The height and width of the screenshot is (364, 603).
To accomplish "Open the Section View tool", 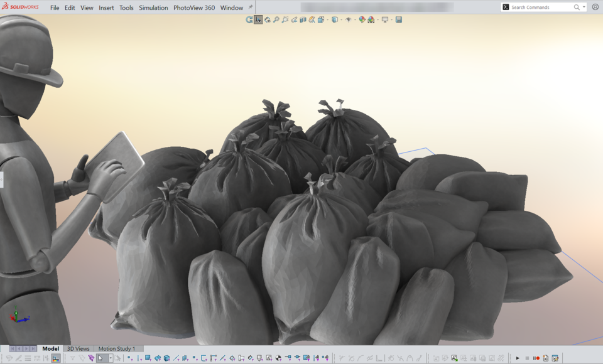I will (303, 19).
